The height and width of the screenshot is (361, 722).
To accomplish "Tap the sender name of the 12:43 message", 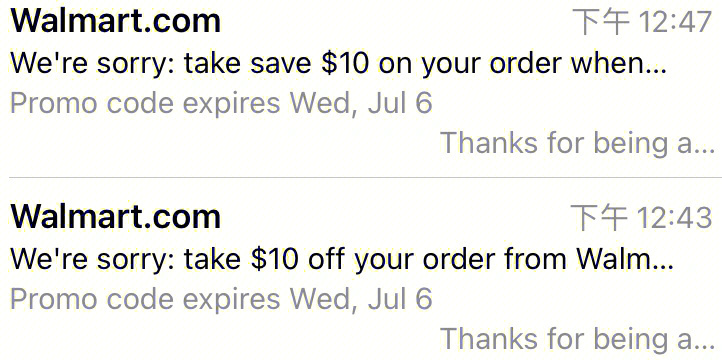I will pos(116,216).
